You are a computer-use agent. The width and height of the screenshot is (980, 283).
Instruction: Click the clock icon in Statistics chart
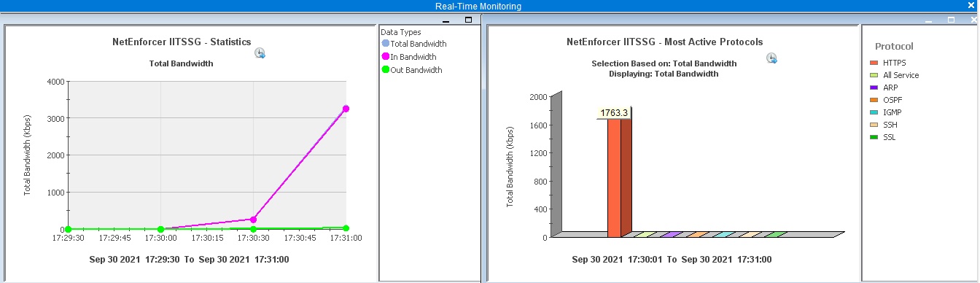click(x=260, y=53)
